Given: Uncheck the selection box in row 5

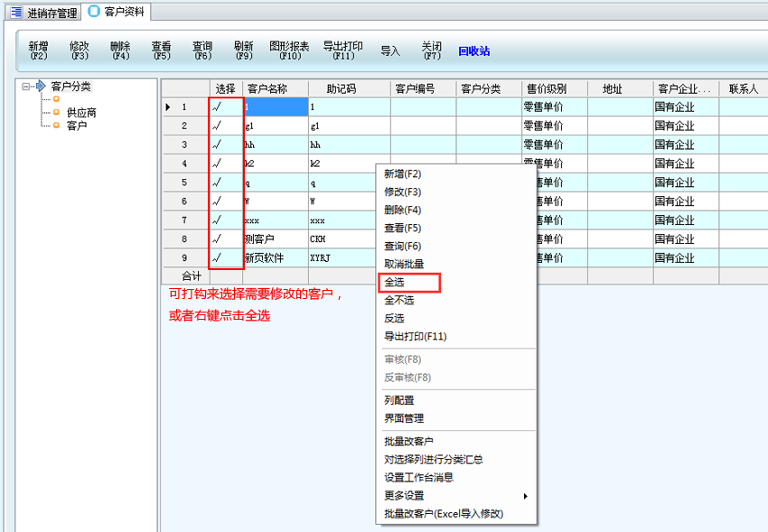Looking at the screenshot, I should point(217,183).
